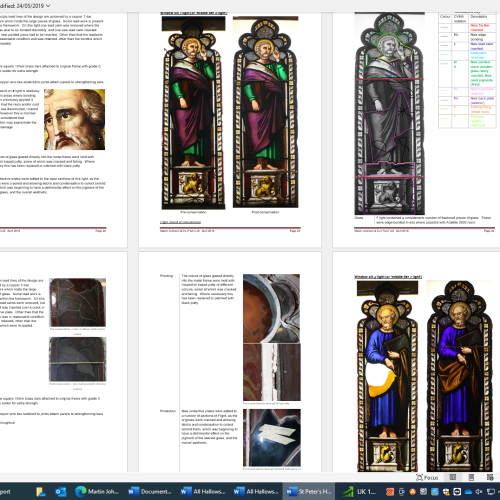Image resolution: width=500 pixels, height=500 pixels.
Task: Unmute using the muted speaker tray icon
Action: click(x=479, y=492)
